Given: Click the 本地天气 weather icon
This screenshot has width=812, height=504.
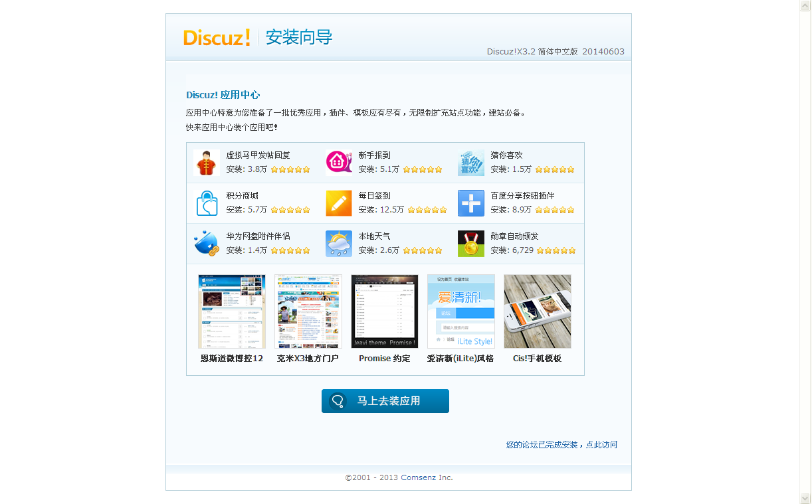Looking at the screenshot, I should [338, 244].
